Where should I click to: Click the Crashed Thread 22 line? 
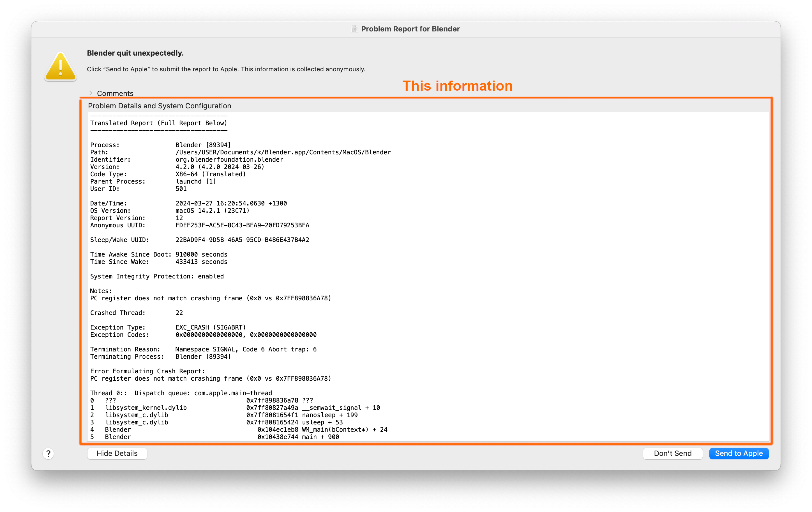(x=136, y=313)
